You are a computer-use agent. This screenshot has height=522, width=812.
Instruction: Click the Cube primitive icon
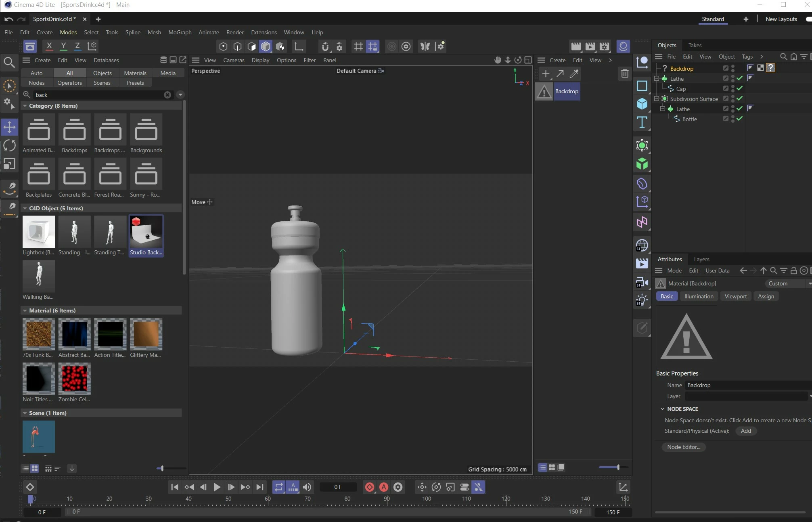click(x=642, y=104)
